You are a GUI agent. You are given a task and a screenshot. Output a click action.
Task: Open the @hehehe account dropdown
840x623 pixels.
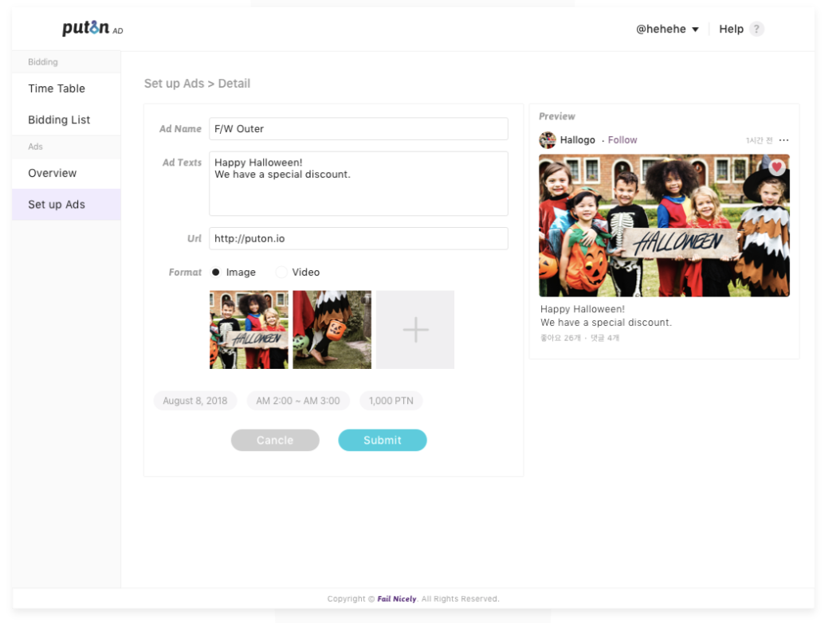click(667, 29)
